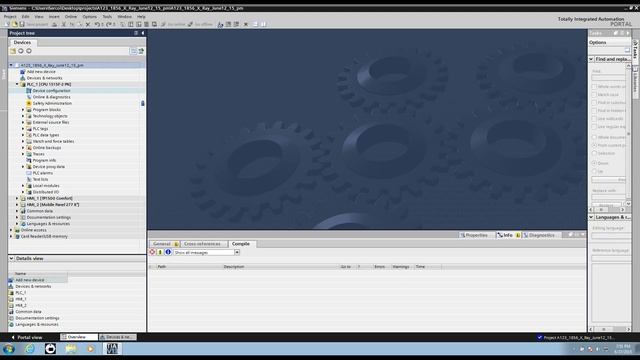640x360 pixels.
Task: Click the Find text input field
Action: tap(608, 78)
